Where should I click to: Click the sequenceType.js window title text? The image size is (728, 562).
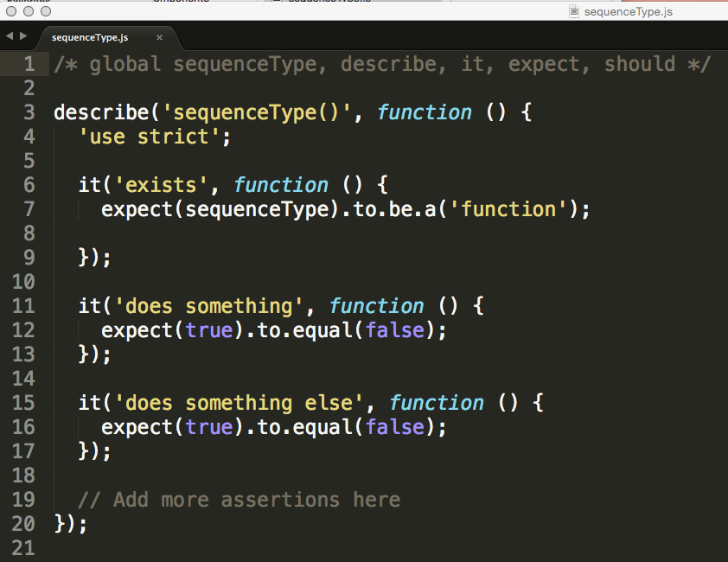[628, 11]
